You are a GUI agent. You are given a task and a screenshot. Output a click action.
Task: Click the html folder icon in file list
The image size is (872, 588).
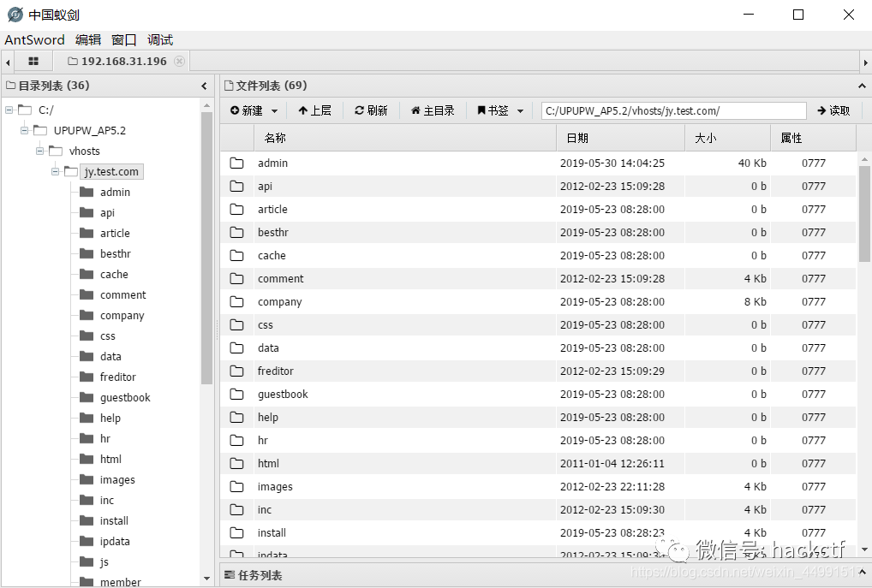(237, 464)
